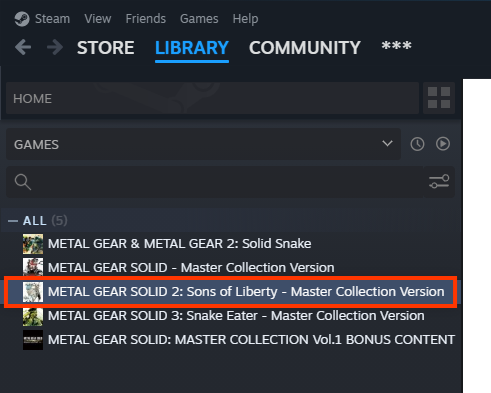Open the Friends menu
Image resolution: width=491 pixels, height=393 pixels.
[x=146, y=19]
